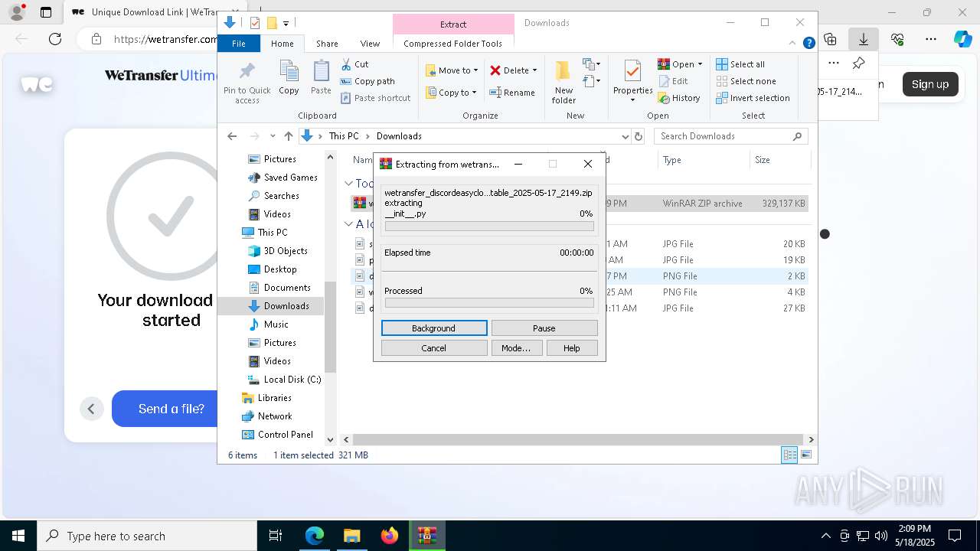Cancel the extraction
Viewport: 980px width, 551px height.
tap(433, 348)
